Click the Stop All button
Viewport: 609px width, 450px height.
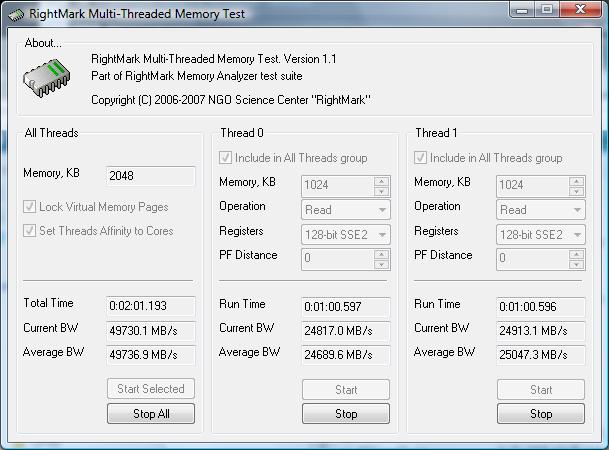(151, 414)
